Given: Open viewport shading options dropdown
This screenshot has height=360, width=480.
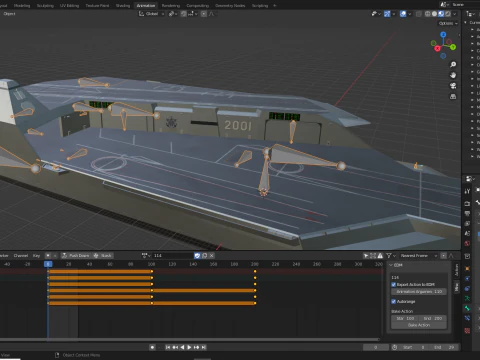Looking at the screenshot, I should [x=454, y=14].
